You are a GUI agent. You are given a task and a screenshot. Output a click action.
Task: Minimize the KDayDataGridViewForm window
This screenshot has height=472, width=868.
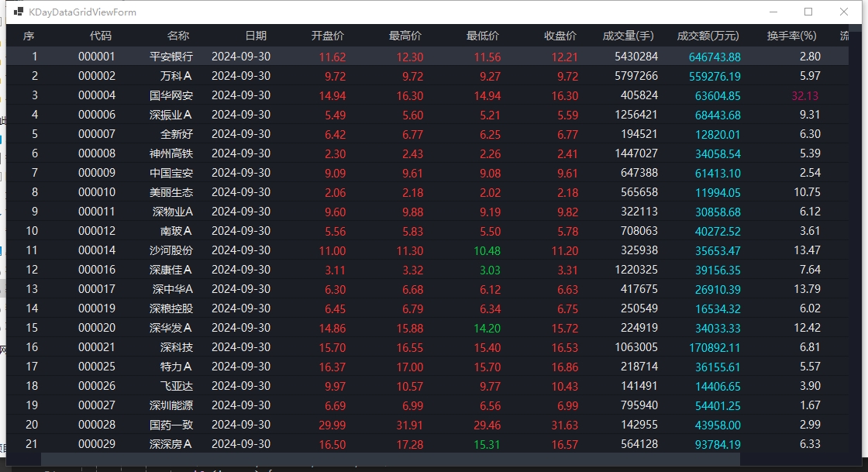point(773,12)
